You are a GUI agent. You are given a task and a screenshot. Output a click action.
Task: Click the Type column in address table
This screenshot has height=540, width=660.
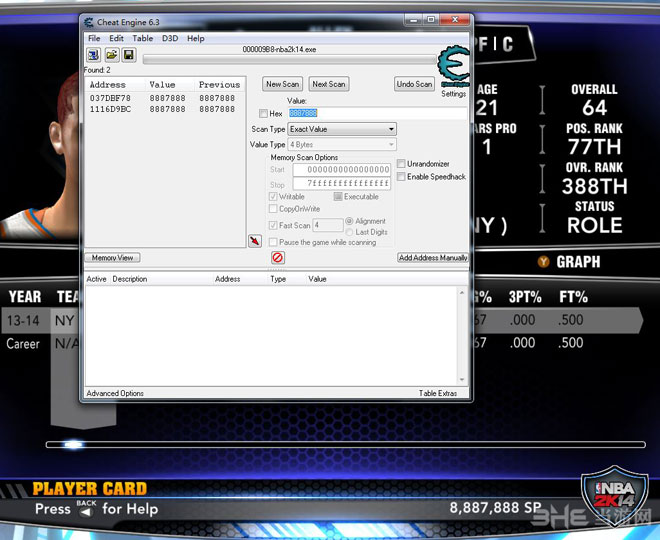278,279
